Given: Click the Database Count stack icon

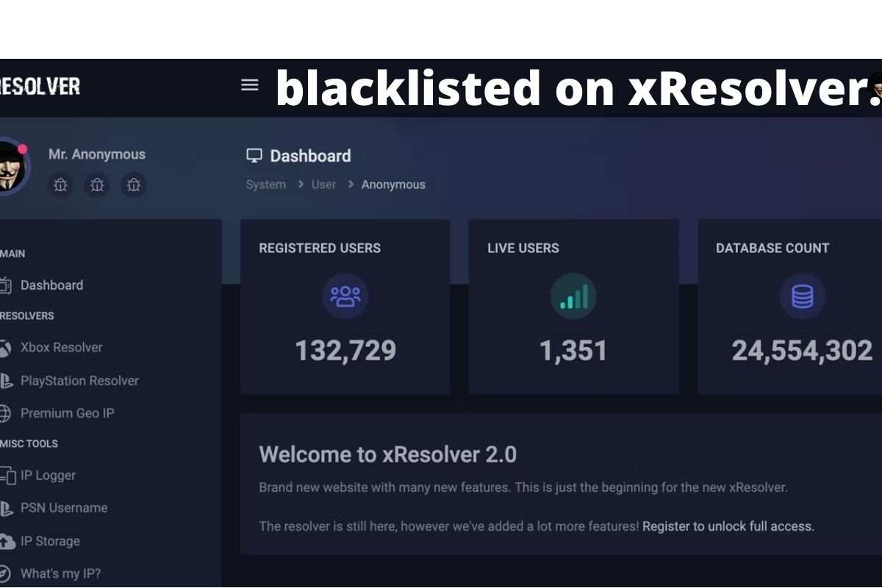Looking at the screenshot, I should point(802,296).
